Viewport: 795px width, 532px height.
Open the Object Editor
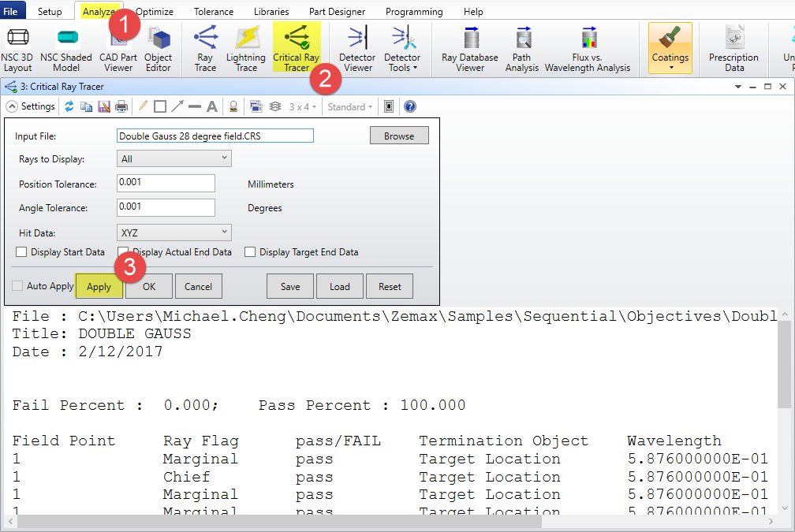158,50
